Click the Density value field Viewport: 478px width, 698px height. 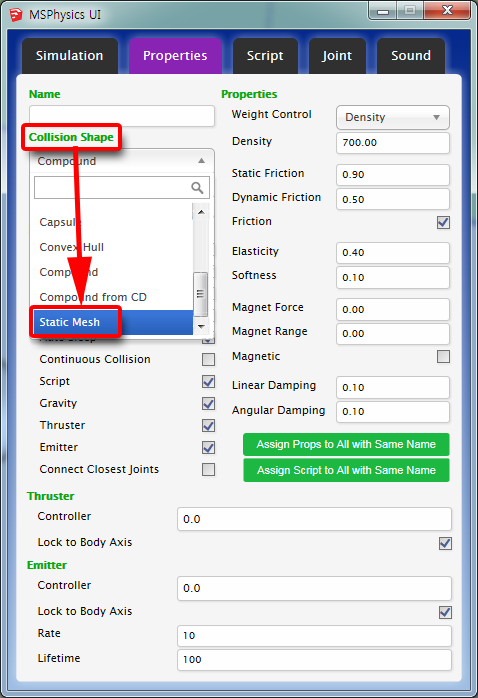(x=393, y=142)
